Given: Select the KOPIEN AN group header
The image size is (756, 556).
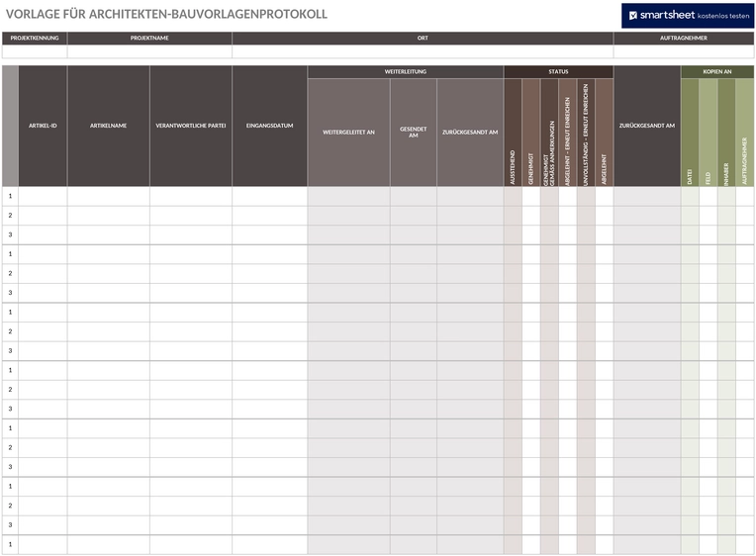Looking at the screenshot, I should tap(717, 72).
